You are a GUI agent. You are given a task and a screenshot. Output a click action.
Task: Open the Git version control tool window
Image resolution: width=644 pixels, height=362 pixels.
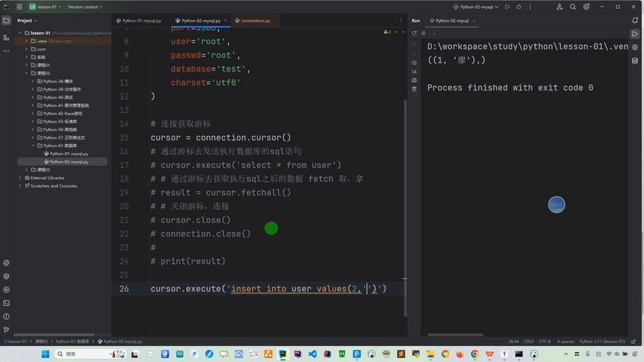(7, 329)
